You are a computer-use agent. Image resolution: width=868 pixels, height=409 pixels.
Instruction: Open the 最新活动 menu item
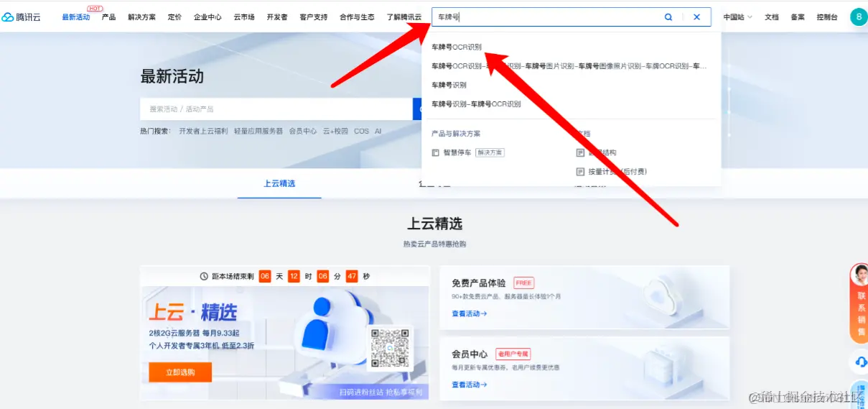point(76,17)
